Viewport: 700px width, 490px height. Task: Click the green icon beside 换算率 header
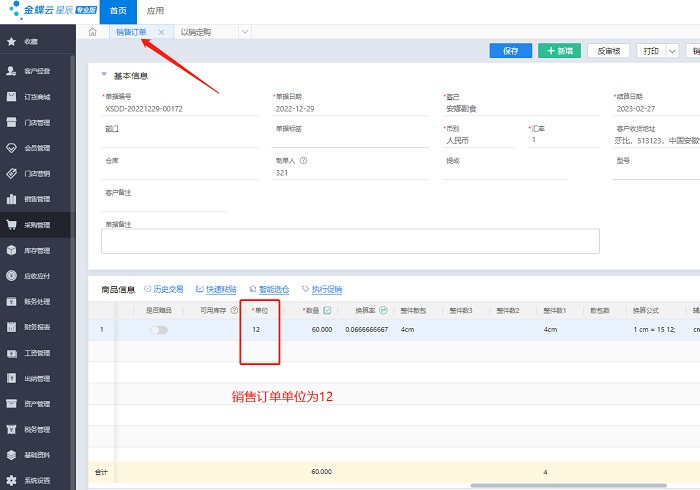pos(383,310)
